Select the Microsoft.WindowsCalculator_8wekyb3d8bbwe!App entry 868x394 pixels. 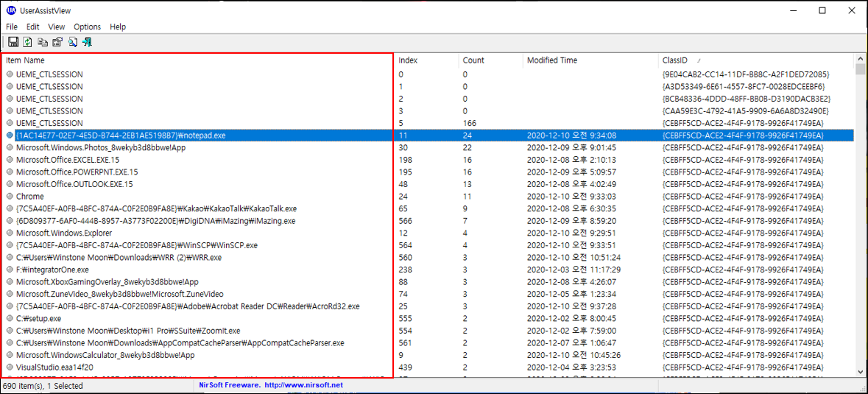tap(106, 354)
